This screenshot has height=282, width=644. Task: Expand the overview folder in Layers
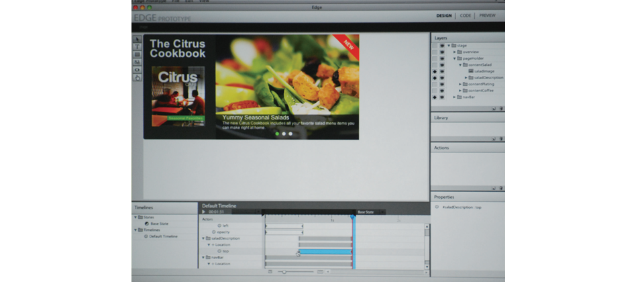(x=454, y=52)
